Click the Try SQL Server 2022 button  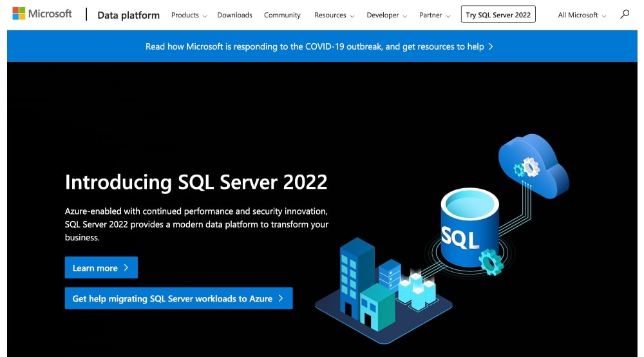498,14
